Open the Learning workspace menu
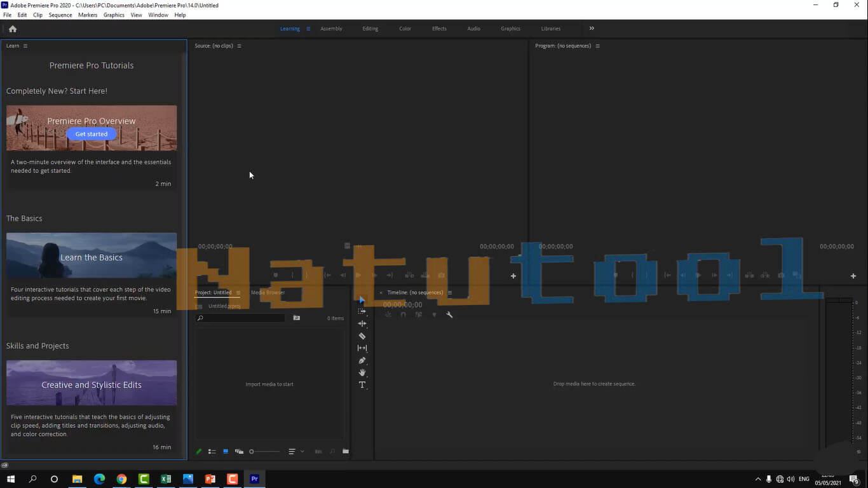The image size is (868, 488). (308, 29)
